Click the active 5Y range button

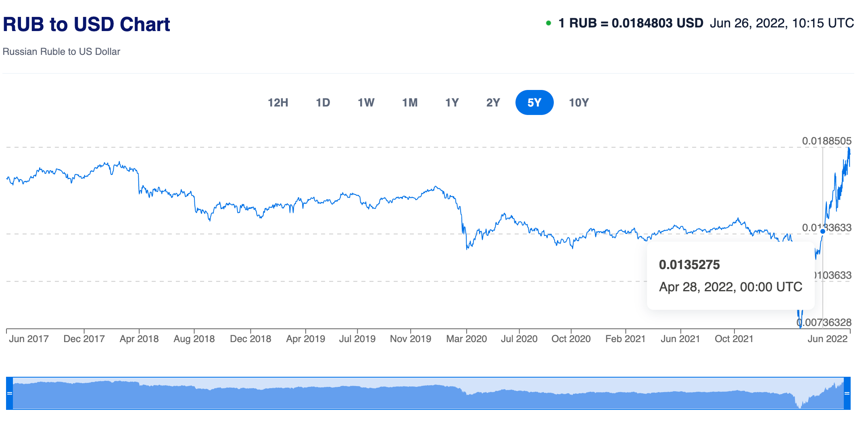(534, 102)
